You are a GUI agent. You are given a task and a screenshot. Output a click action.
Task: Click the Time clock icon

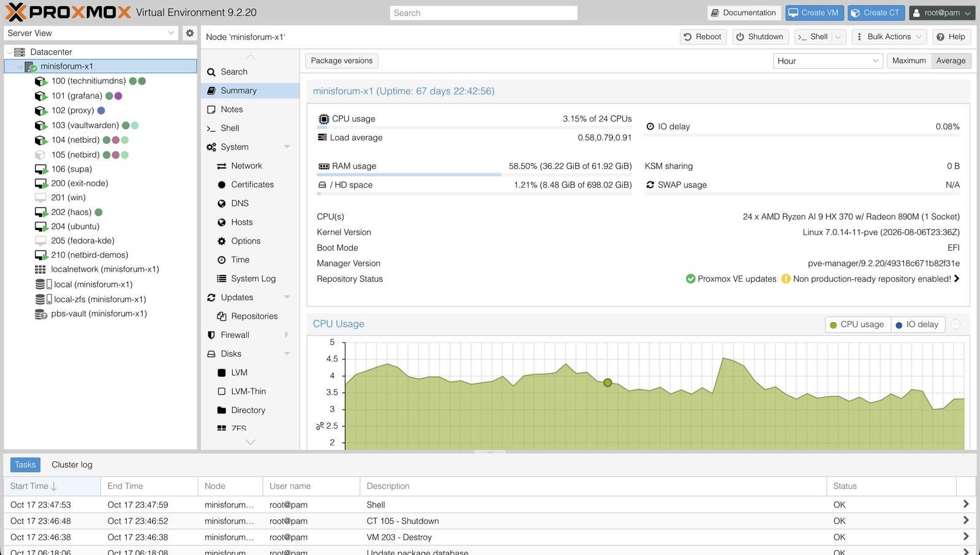(222, 260)
